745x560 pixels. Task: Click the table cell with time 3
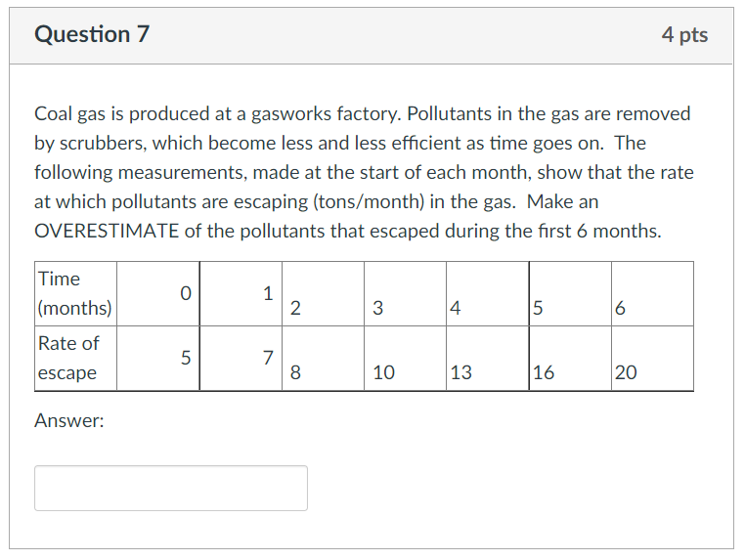pos(406,293)
